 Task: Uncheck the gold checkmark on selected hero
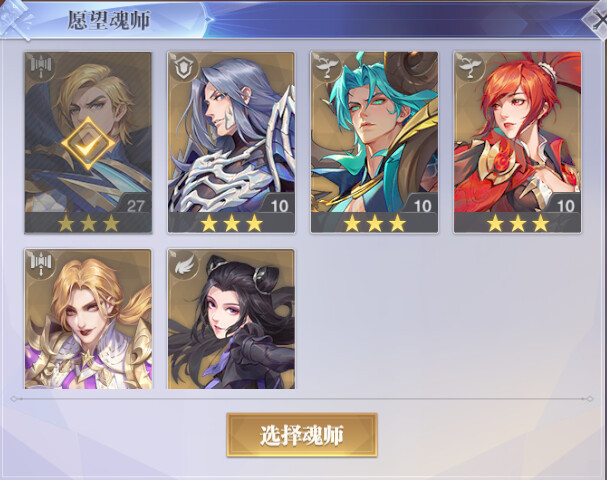[x=88, y=143]
